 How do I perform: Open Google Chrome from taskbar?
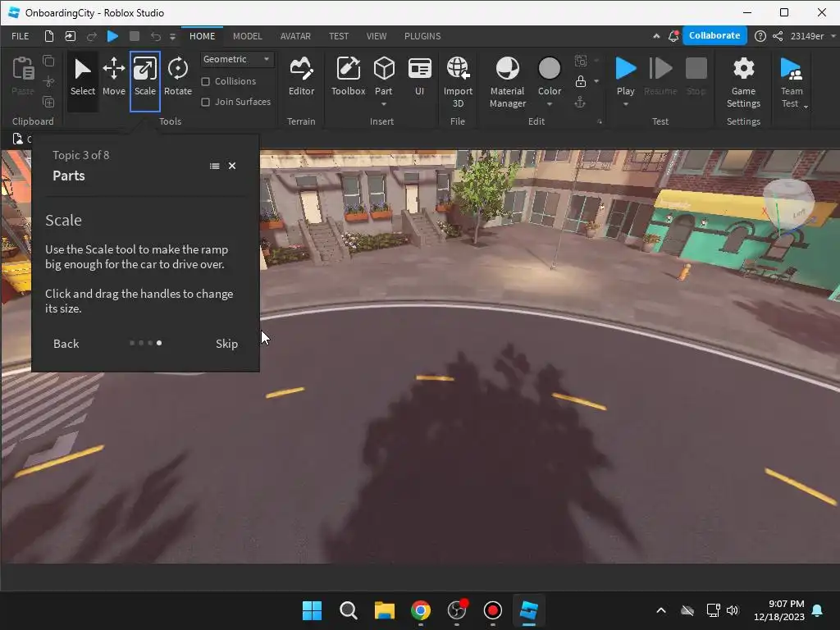point(421,610)
